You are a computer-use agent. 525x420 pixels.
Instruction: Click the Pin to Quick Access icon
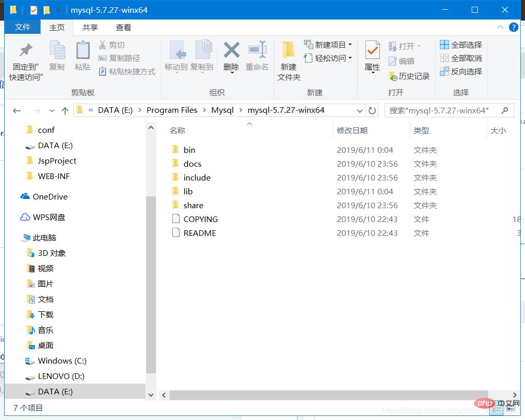[26, 51]
